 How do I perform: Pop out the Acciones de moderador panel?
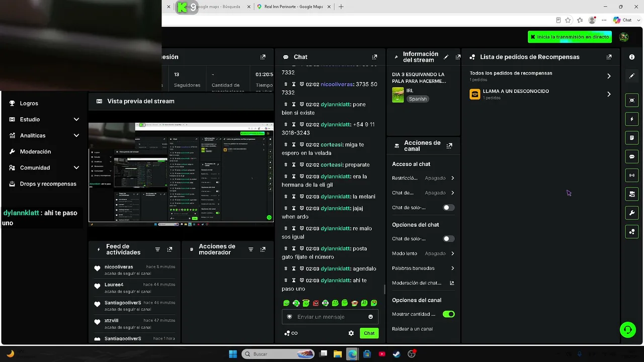[263, 249]
